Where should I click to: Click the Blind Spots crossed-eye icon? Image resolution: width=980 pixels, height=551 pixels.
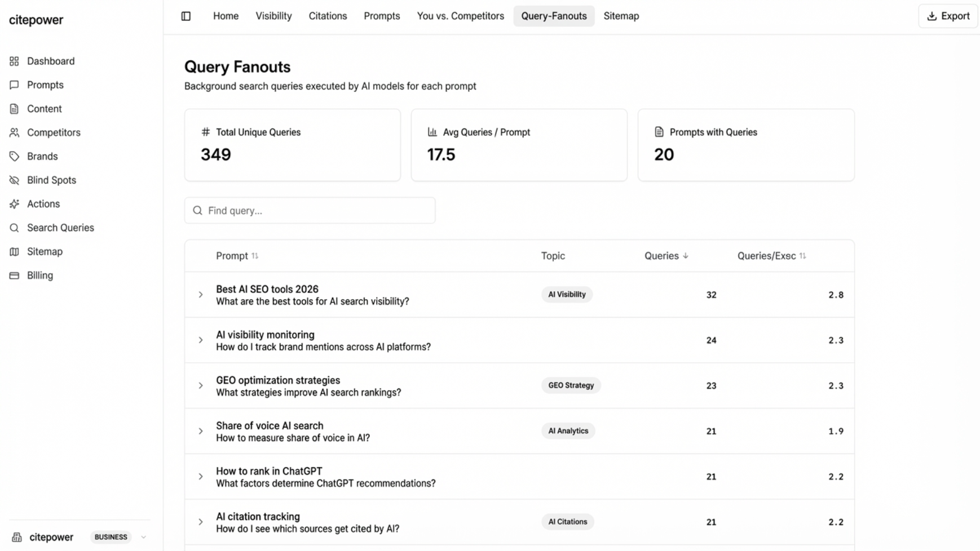(14, 180)
